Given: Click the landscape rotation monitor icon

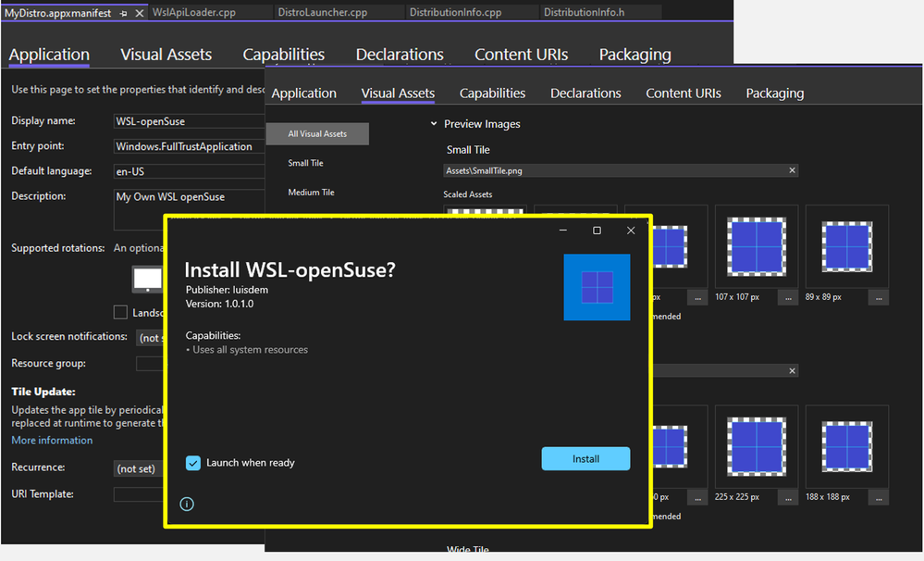Looking at the screenshot, I should [x=147, y=279].
